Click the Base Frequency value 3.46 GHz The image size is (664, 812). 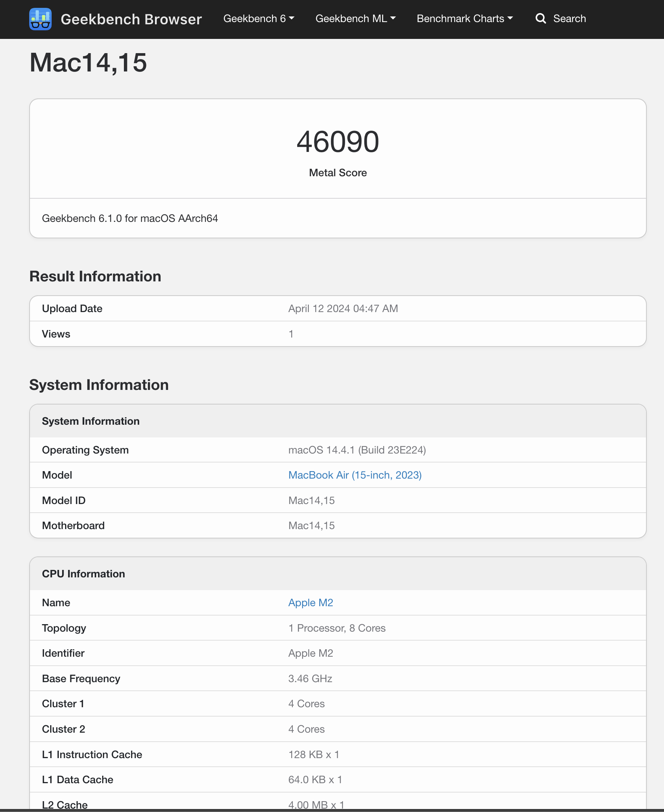tap(310, 678)
